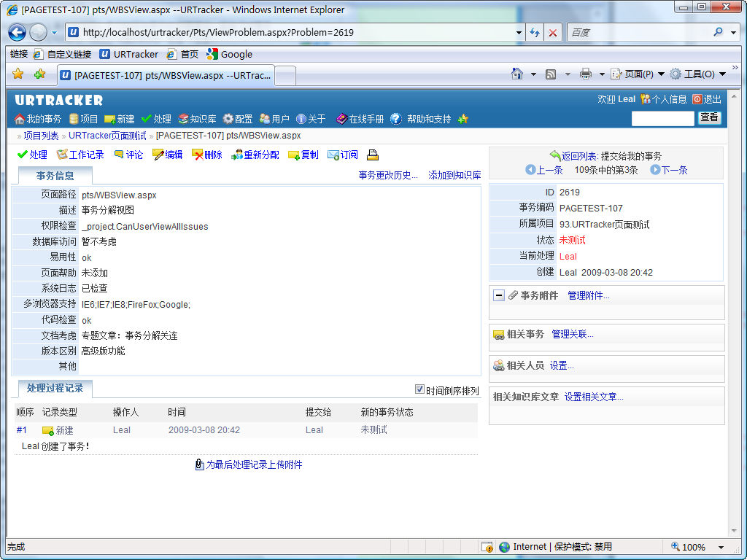Click 添加到知识库 link

(454, 175)
